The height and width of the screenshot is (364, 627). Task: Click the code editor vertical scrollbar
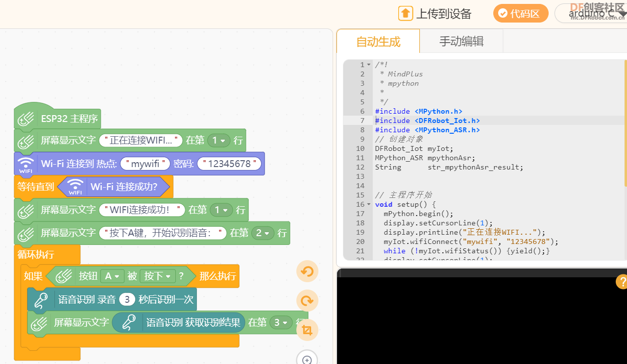pos(626,123)
